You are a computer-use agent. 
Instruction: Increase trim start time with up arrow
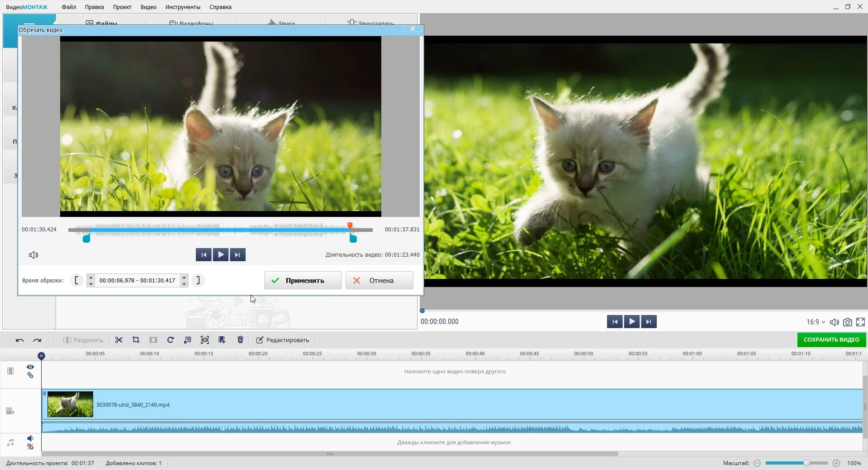(x=91, y=277)
